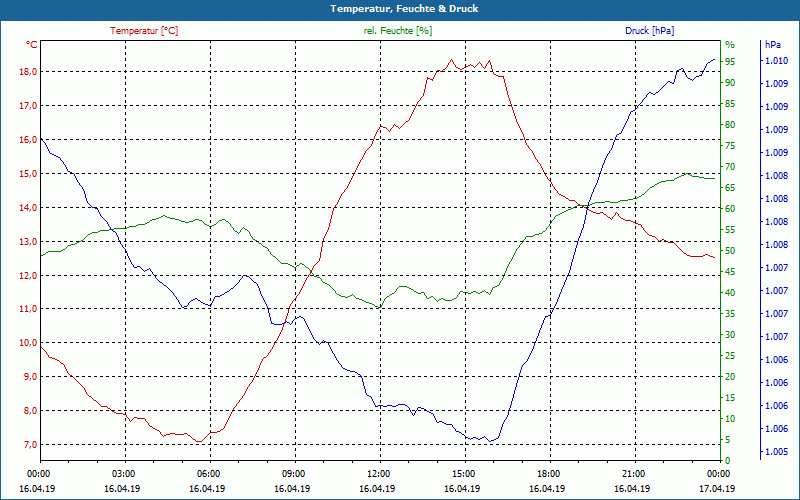The height and width of the screenshot is (500, 800).
Task: Click the '7,0' temperature axis tick
Action: [31, 444]
